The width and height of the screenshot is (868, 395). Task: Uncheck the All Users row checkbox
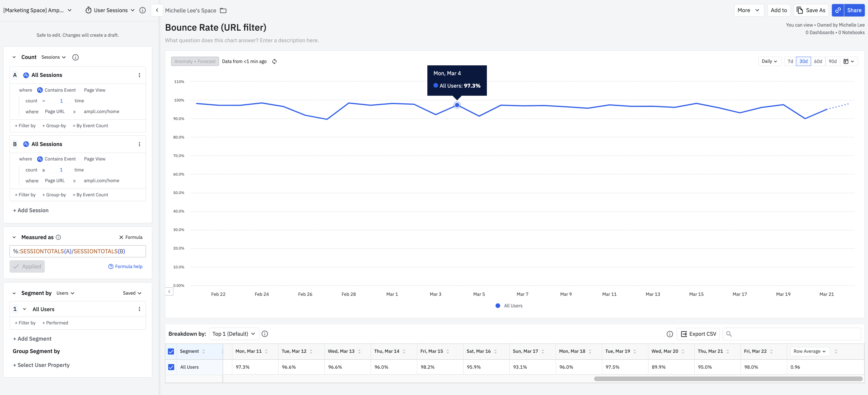coord(171,367)
